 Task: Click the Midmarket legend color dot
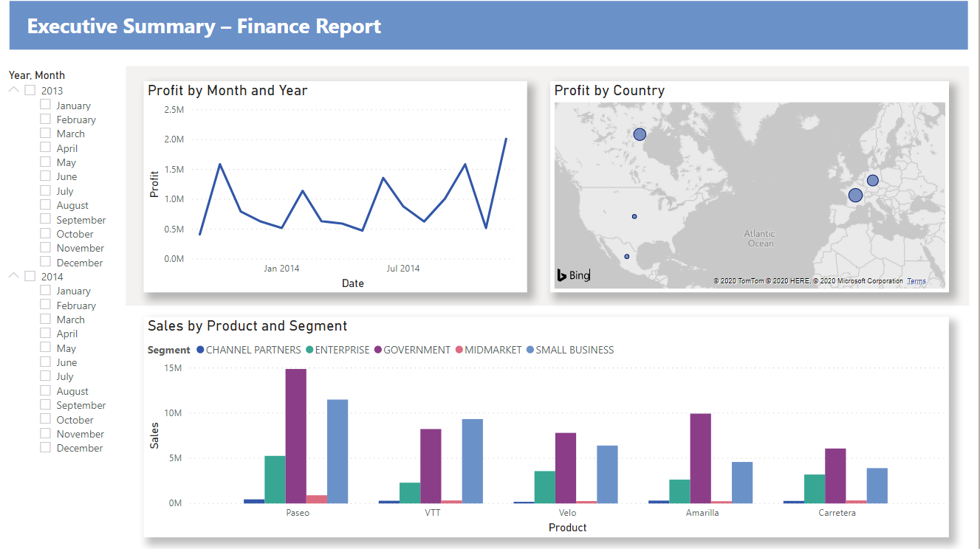click(x=459, y=350)
